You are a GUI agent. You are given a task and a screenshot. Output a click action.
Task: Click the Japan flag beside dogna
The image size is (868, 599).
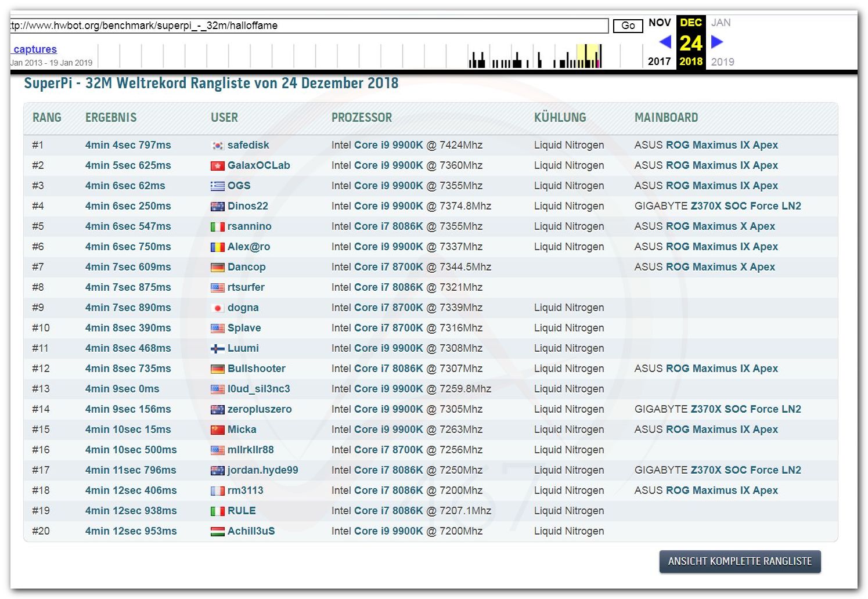(217, 308)
